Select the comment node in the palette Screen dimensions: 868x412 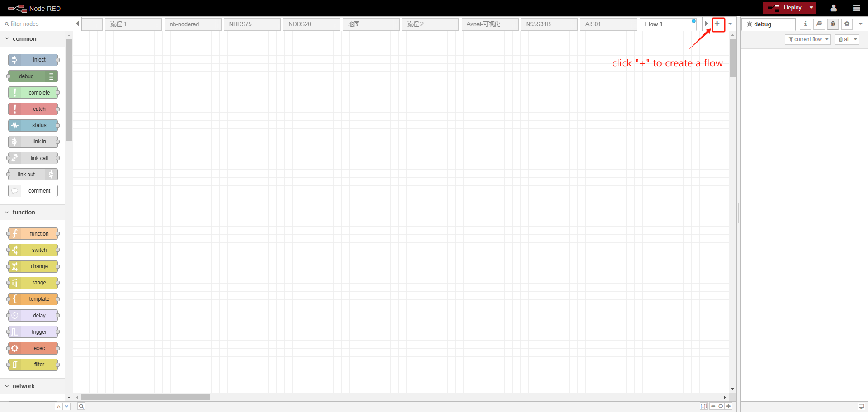[x=33, y=191]
